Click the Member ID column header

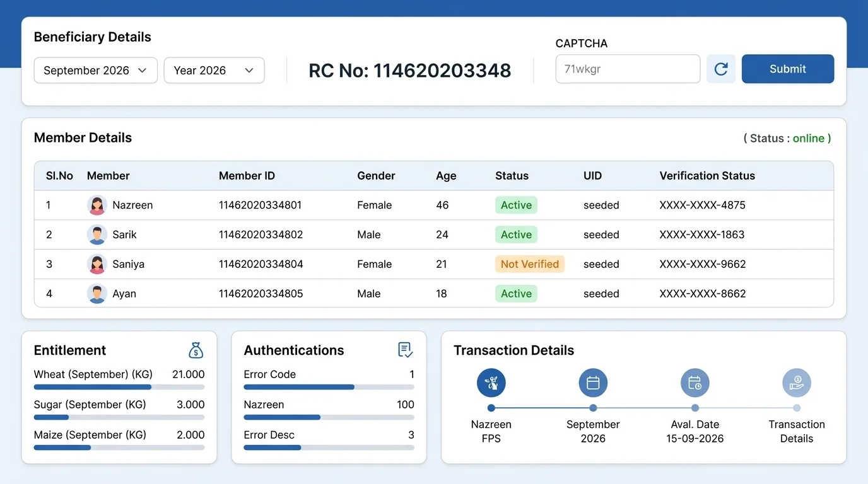[x=247, y=176]
